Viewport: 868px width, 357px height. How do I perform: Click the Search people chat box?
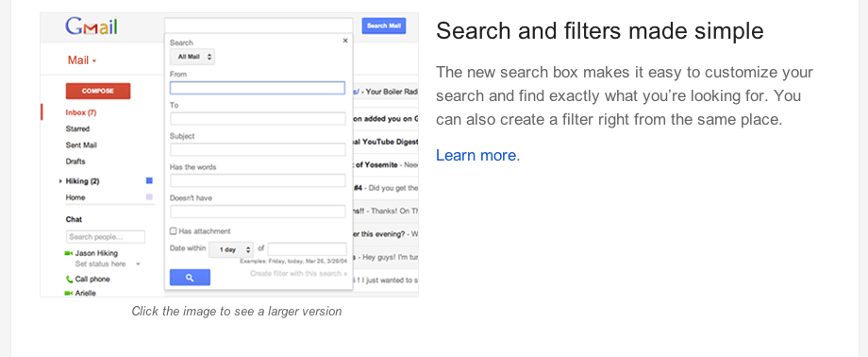click(106, 237)
